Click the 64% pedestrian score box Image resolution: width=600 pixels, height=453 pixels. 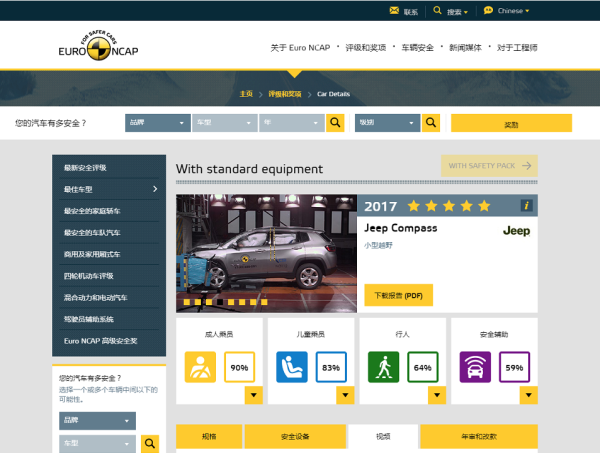point(423,367)
